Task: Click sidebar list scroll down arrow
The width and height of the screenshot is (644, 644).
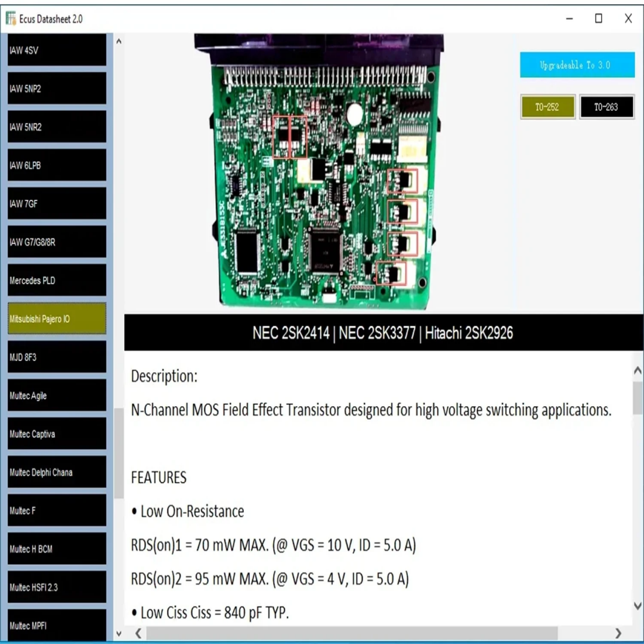Action: pos(119,634)
